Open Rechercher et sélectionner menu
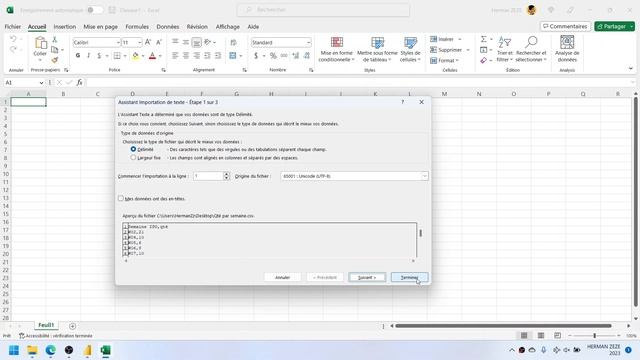This screenshot has height=360, width=640. 531,49
